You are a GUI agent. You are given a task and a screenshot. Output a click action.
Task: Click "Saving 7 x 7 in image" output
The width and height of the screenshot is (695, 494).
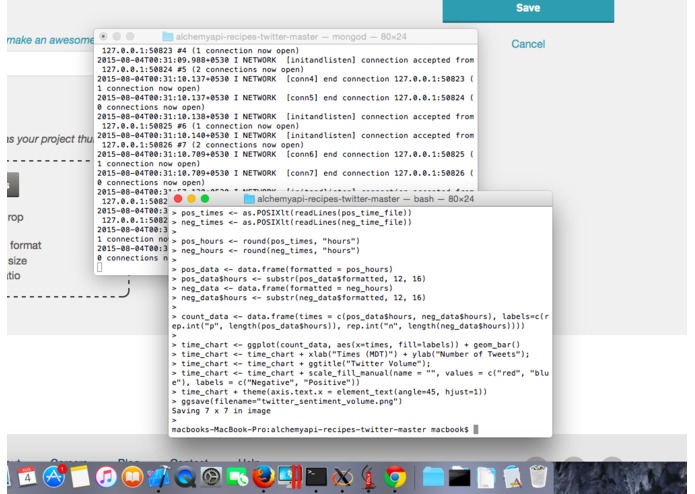point(221,411)
